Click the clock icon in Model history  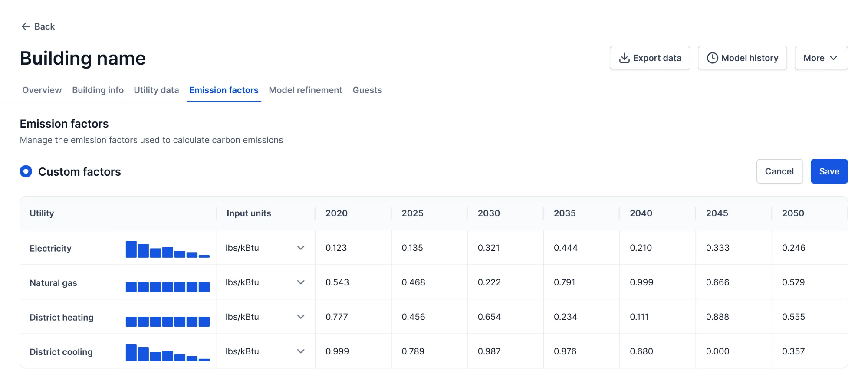pyautogui.click(x=712, y=58)
